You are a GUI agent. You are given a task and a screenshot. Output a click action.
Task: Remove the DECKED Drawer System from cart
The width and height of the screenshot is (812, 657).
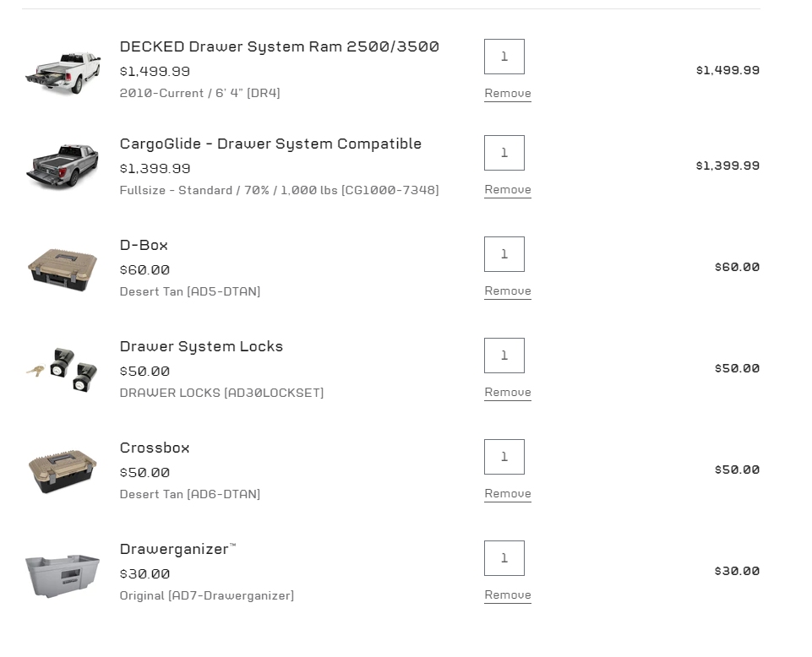507,94
